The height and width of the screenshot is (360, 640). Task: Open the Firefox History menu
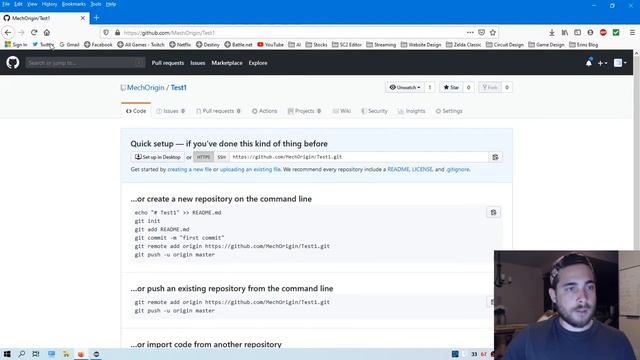[x=49, y=4]
